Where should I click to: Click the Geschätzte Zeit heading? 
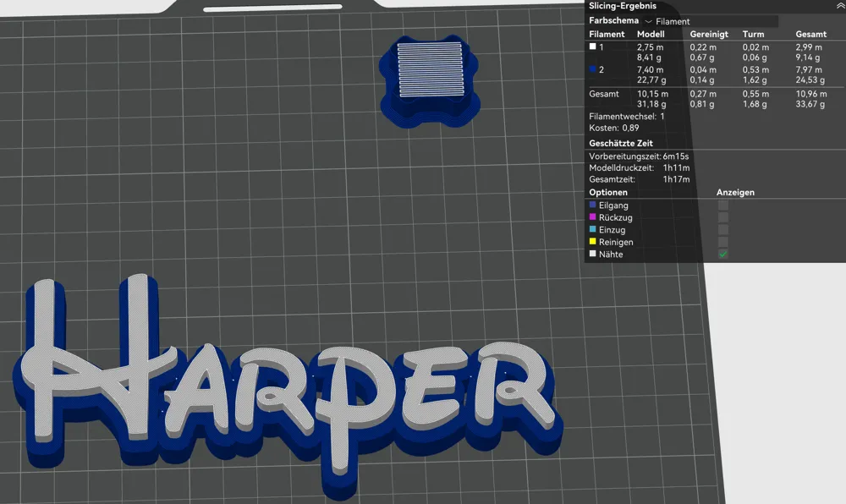(x=621, y=144)
